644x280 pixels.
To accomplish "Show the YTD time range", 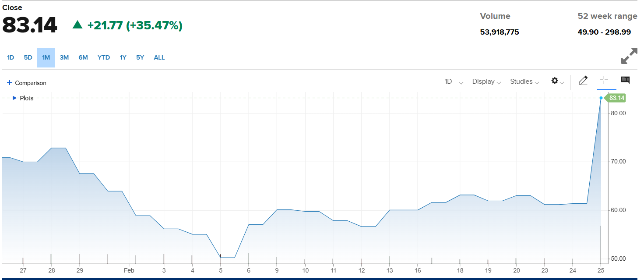I will click(104, 57).
